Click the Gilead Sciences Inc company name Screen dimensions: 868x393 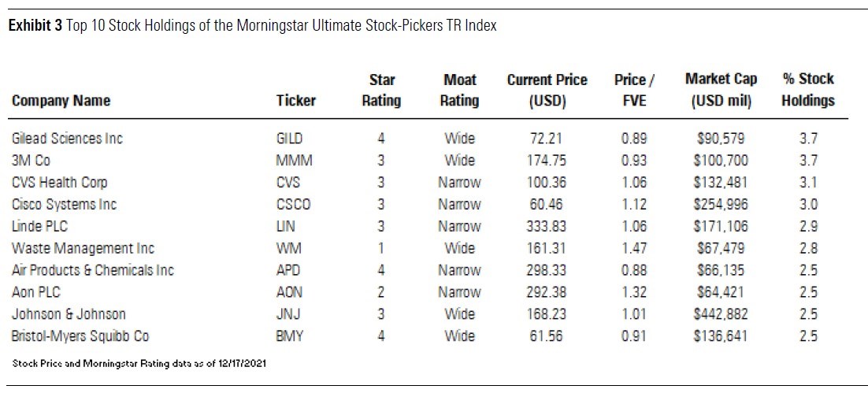click(67, 139)
